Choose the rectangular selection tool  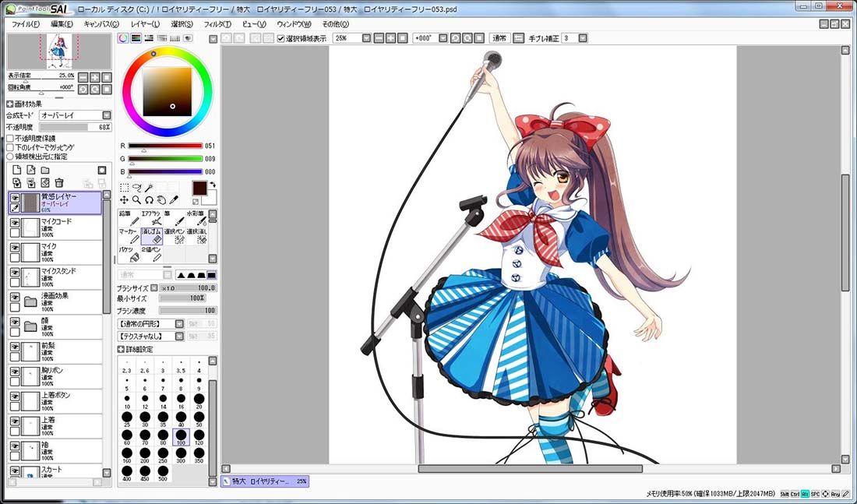pos(124,188)
